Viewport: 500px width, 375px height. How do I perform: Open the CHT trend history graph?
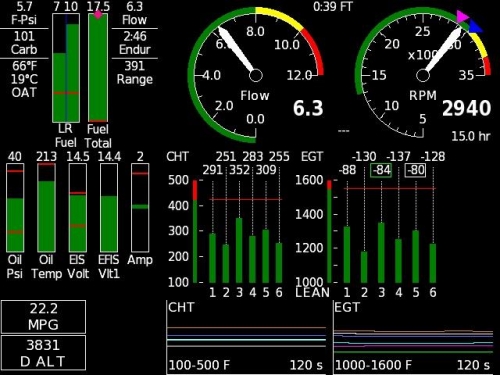click(x=246, y=337)
